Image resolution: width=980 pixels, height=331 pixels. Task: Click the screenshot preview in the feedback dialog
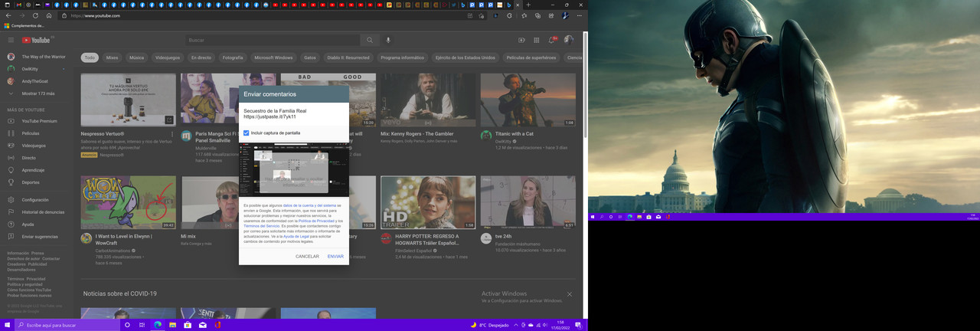[x=294, y=169]
